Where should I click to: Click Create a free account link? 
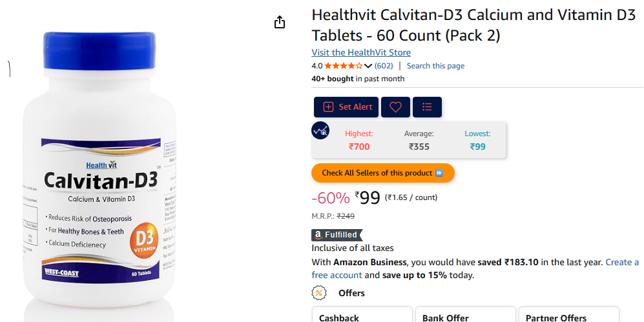(475, 268)
